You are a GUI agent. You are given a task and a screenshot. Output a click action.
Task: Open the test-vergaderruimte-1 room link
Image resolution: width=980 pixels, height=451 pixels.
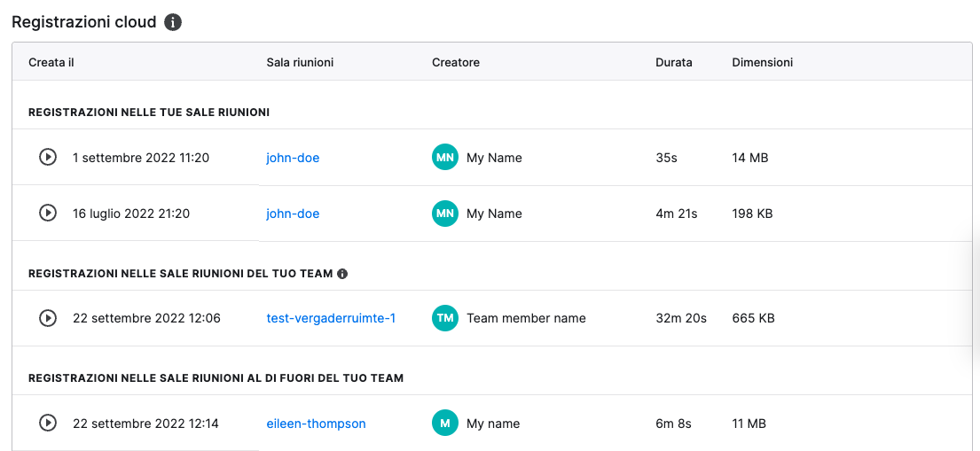pyautogui.click(x=331, y=319)
